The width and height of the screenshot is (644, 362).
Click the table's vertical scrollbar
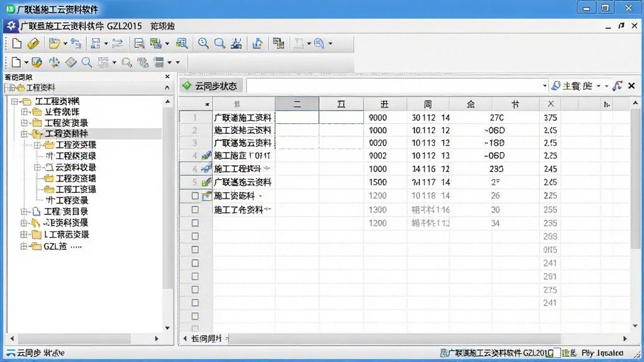click(635, 177)
